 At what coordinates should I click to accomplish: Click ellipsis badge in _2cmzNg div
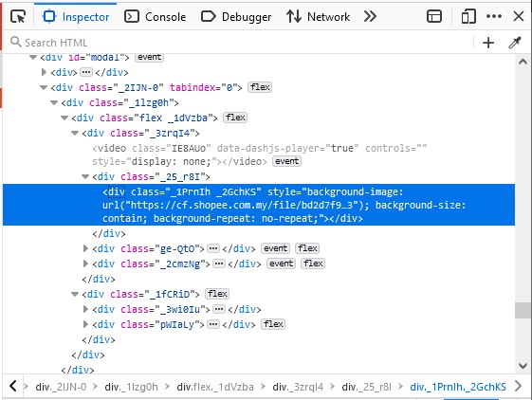coord(219,264)
